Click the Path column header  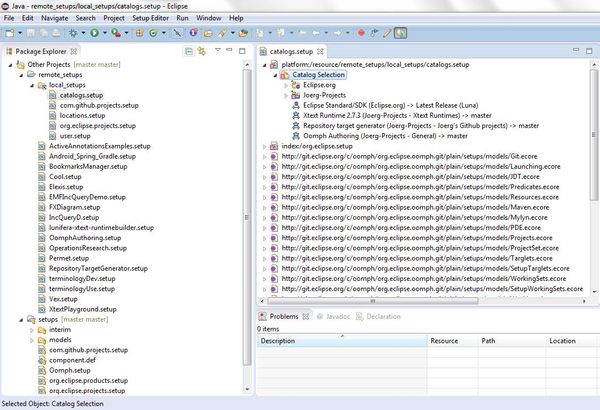[512, 341]
